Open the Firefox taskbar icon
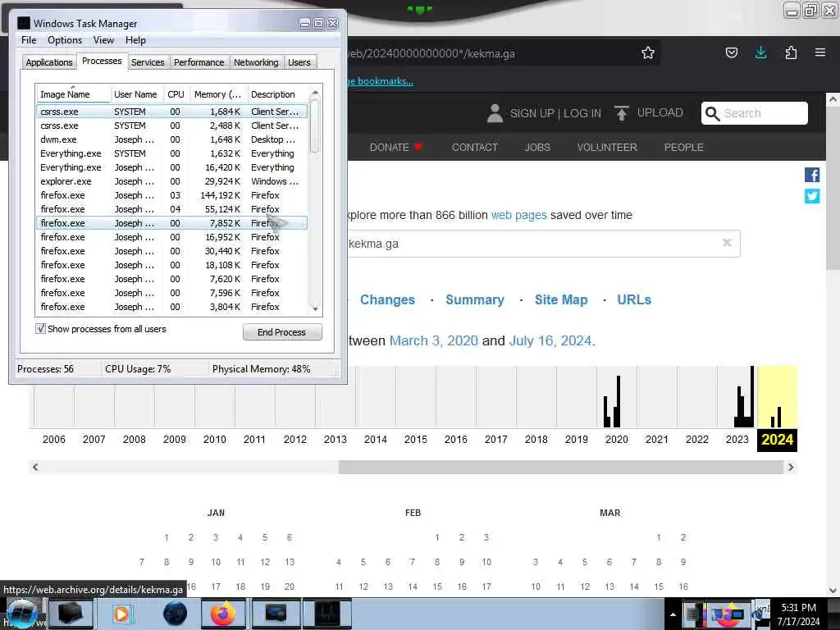840x630 pixels. [x=223, y=614]
